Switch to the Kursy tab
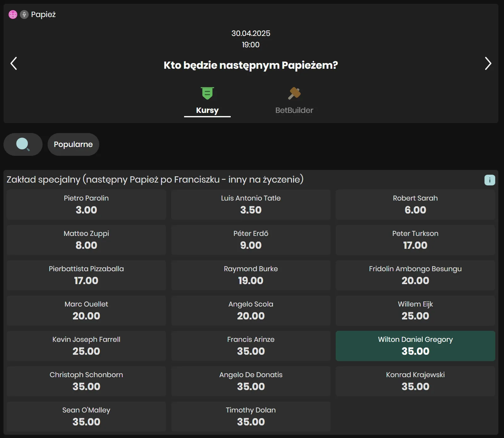504x438 pixels. (x=207, y=110)
